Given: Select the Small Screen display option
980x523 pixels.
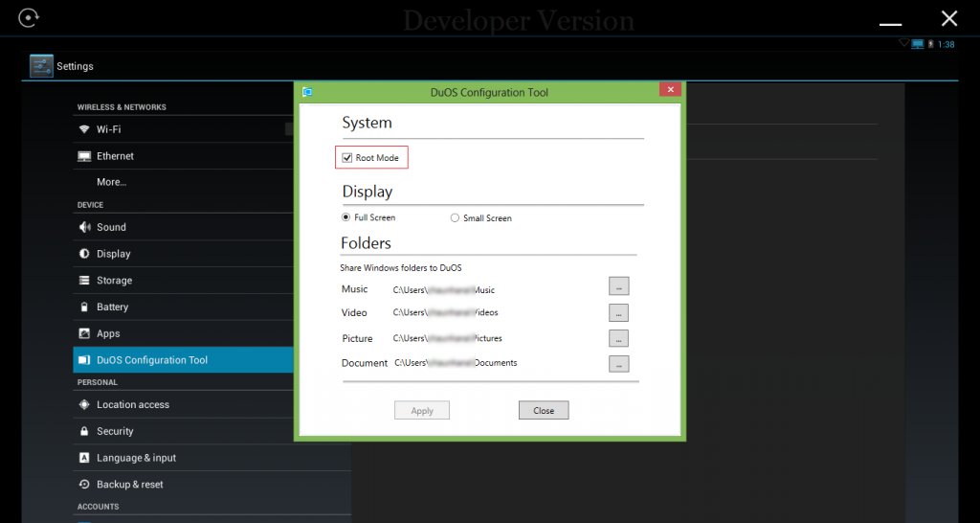Looking at the screenshot, I should pos(455,217).
